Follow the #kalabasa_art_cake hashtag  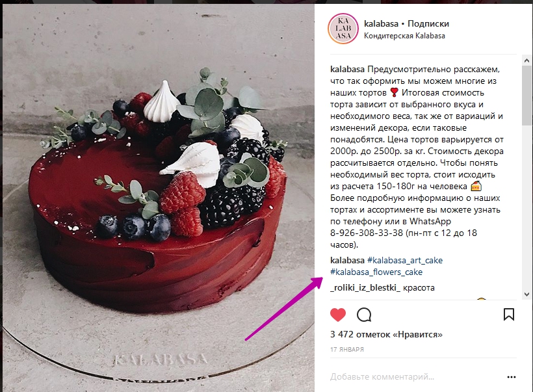pyautogui.click(x=405, y=261)
